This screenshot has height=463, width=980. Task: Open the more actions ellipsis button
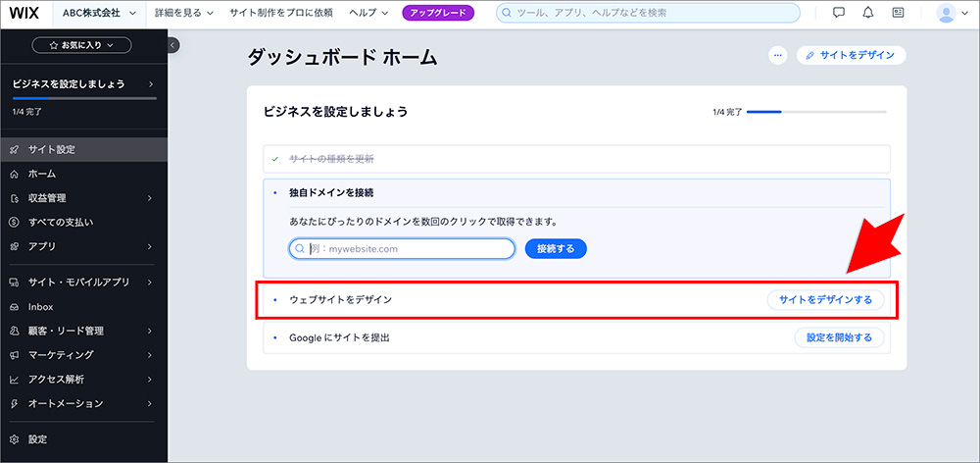click(777, 55)
